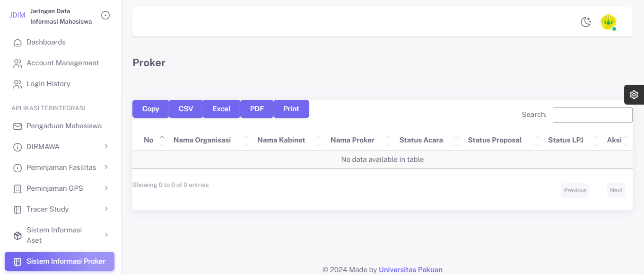Expand the Peminjaman Fasilitas submenu arrow
Image resolution: width=644 pixels, height=275 pixels.
[x=106, y=168]
